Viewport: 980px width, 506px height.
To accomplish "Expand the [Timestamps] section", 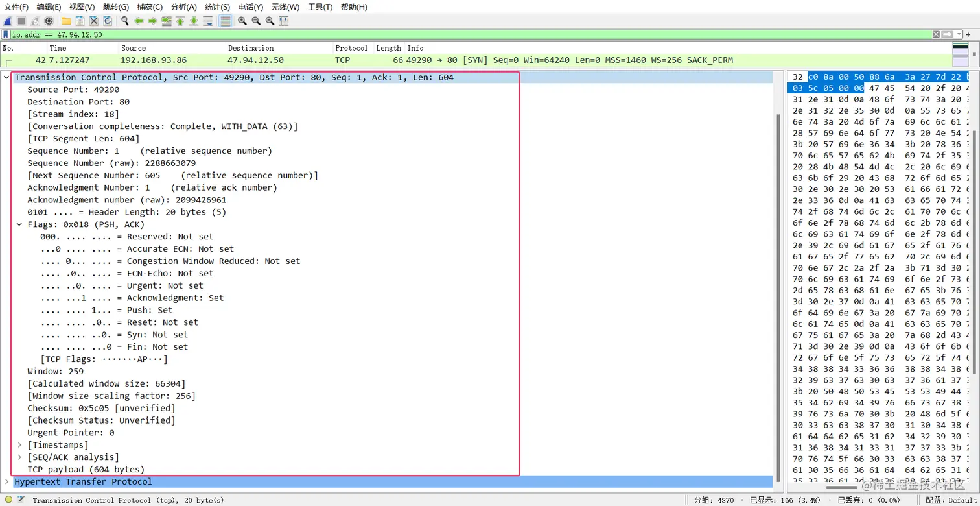I will 19,445.
